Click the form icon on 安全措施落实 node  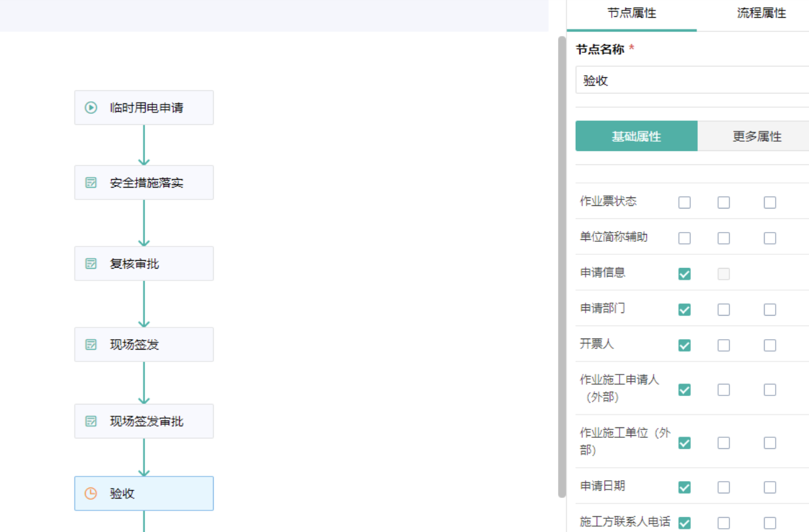91,183
